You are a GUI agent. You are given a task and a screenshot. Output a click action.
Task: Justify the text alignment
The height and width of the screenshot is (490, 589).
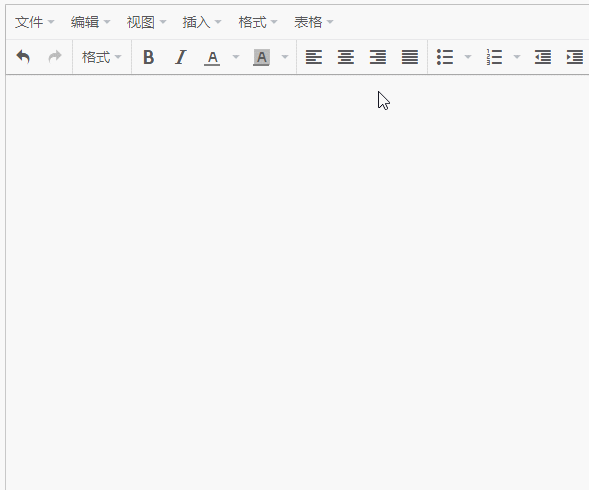click(410, 57)
